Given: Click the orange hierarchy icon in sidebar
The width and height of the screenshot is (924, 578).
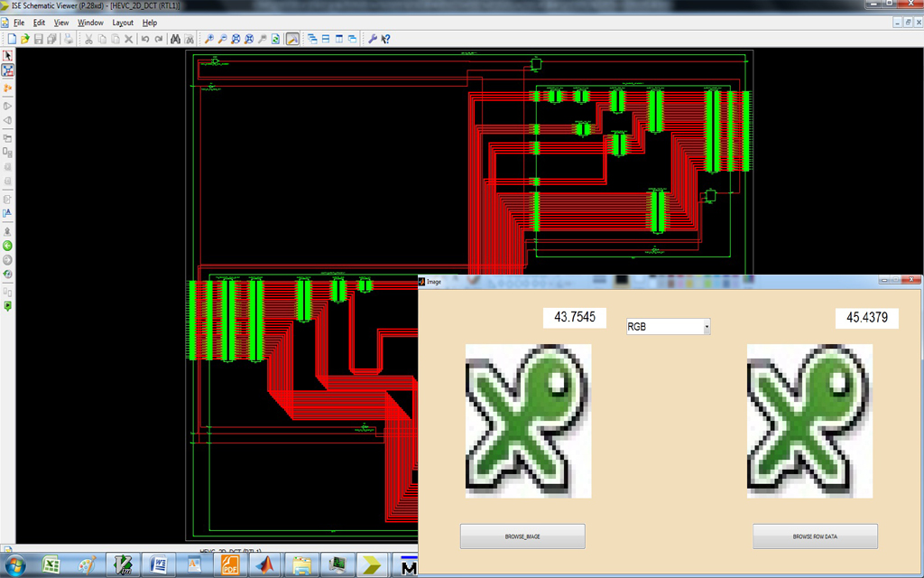Looking at the screenshot, I should click(7, 88).
